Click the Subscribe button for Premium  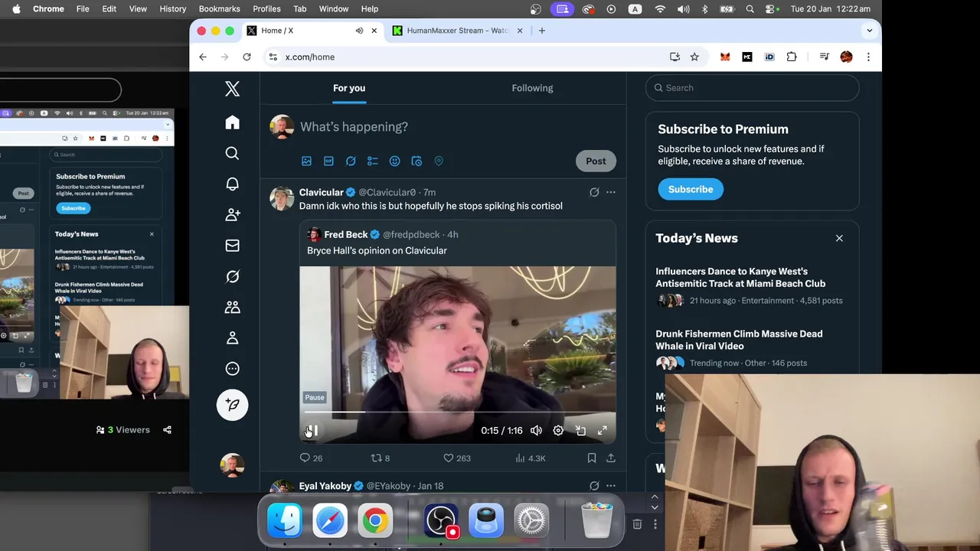point(691,189)
